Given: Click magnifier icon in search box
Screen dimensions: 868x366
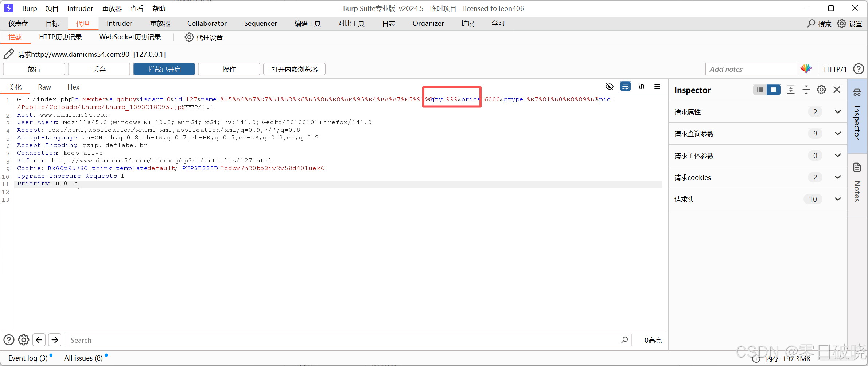Looking at the screenshot, I should [x=624, y=340].
